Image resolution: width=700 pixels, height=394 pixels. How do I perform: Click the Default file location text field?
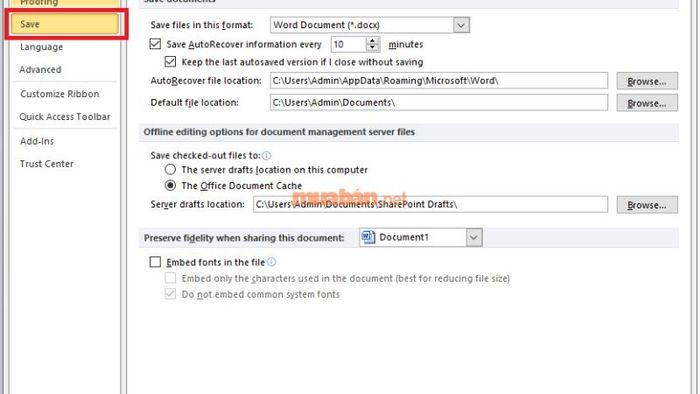(x=438, y=103)
